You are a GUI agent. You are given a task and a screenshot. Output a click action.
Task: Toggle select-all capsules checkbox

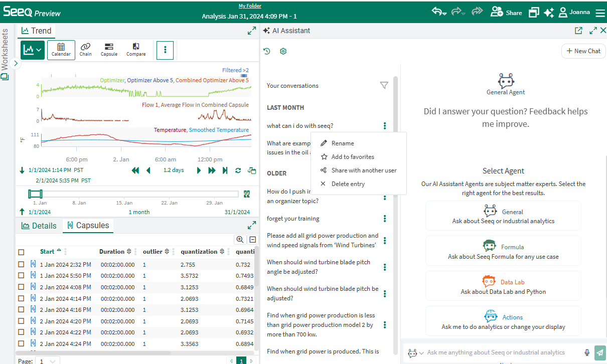click(21, 252)
